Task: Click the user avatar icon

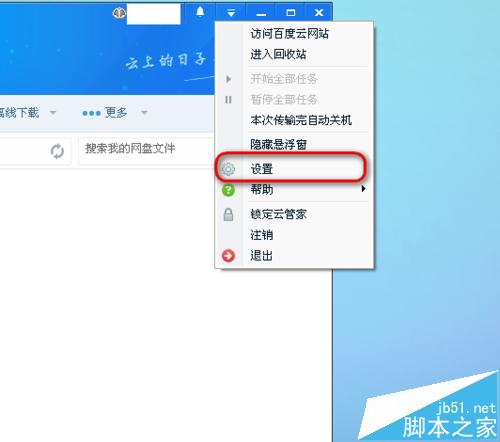Action: 119,13
